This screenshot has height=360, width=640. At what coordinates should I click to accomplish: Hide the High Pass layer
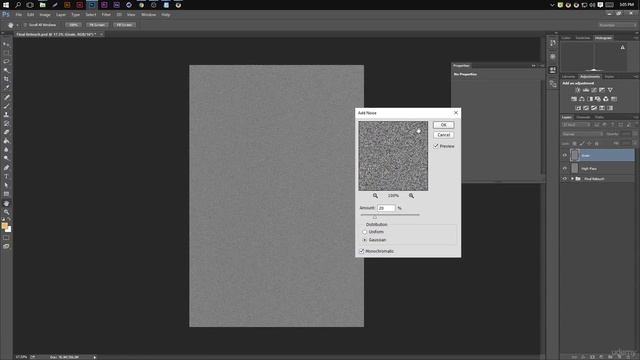point(565,168)
